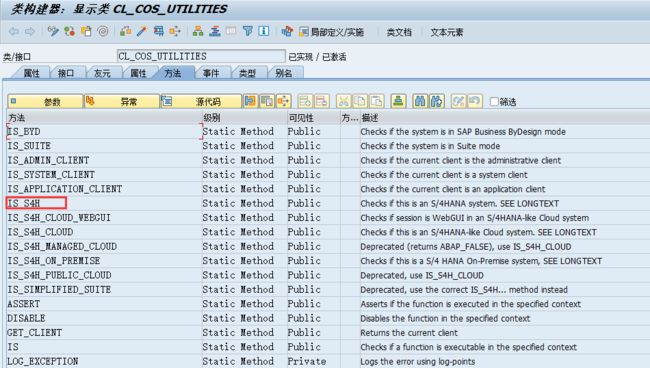This screenshot has width=650, height=368.
Task: Toggle display/change mode pencil-glasses icon
Action: coord(53,31)
